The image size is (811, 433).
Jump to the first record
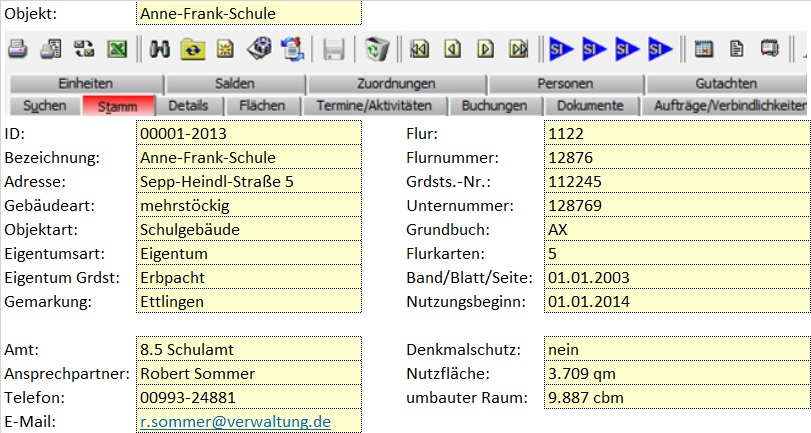click(420, 48)
